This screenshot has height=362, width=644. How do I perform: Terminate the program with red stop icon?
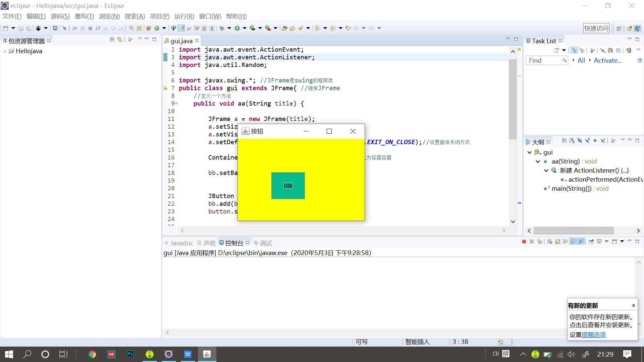point(524,241)
